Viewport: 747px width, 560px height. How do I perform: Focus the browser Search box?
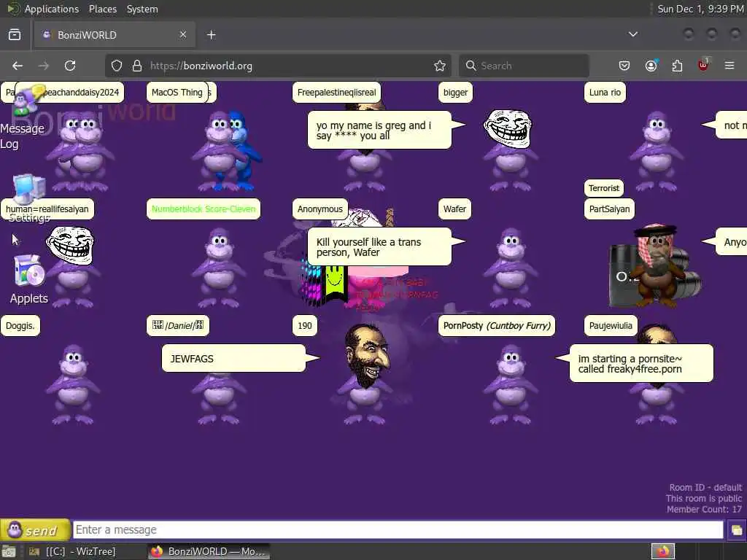tap(524, 66)
